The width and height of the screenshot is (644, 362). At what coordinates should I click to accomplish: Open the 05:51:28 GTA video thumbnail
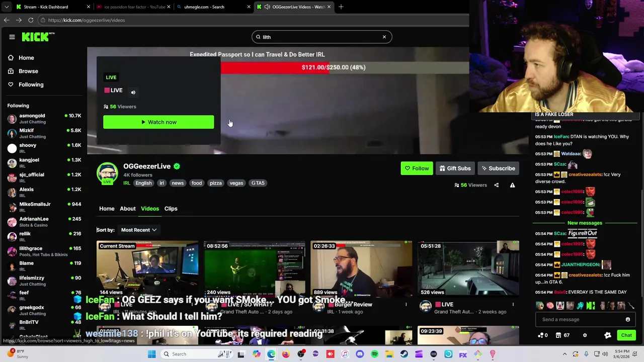tap(468, 269)
